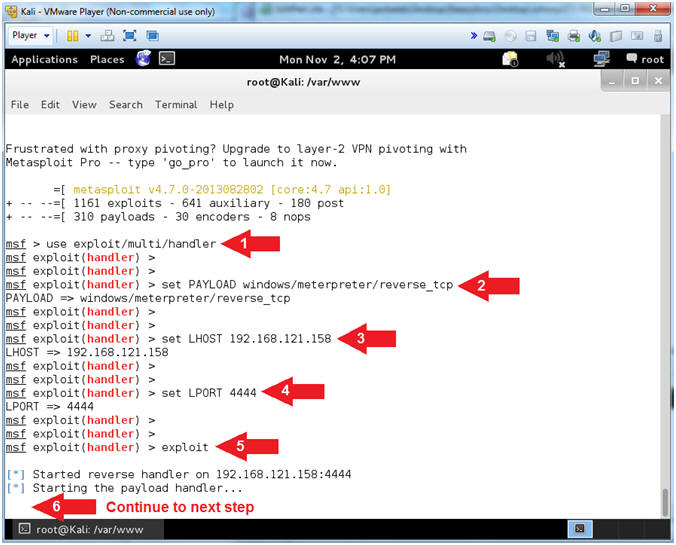Maximize the root@Kali terminal window
The height and width of the screenshot is (545, 676).
[x=635, y=81]
